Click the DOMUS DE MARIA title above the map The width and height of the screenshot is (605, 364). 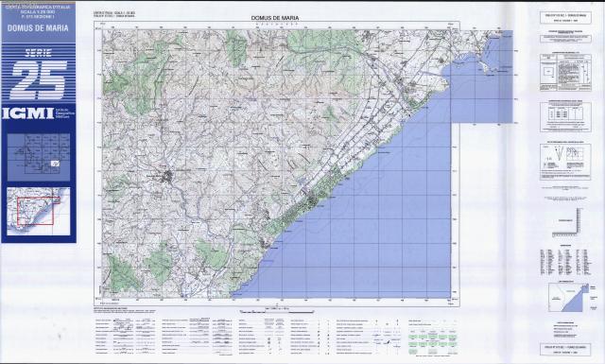tap(275, 18)
